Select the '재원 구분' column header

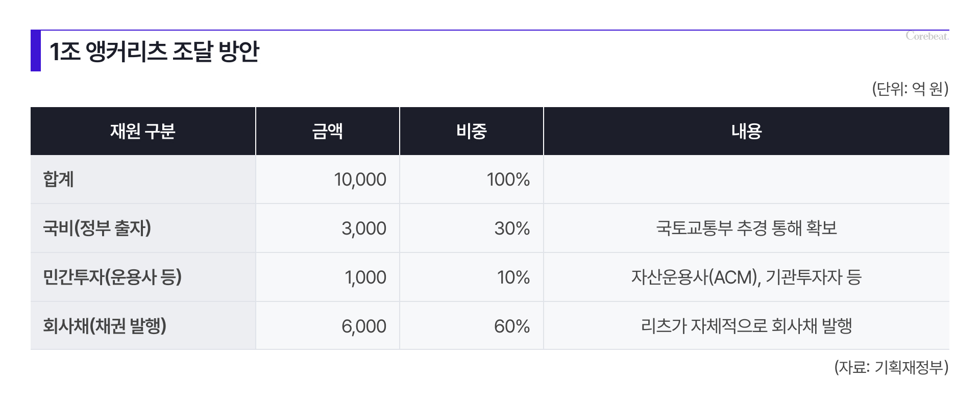[143, 132]
